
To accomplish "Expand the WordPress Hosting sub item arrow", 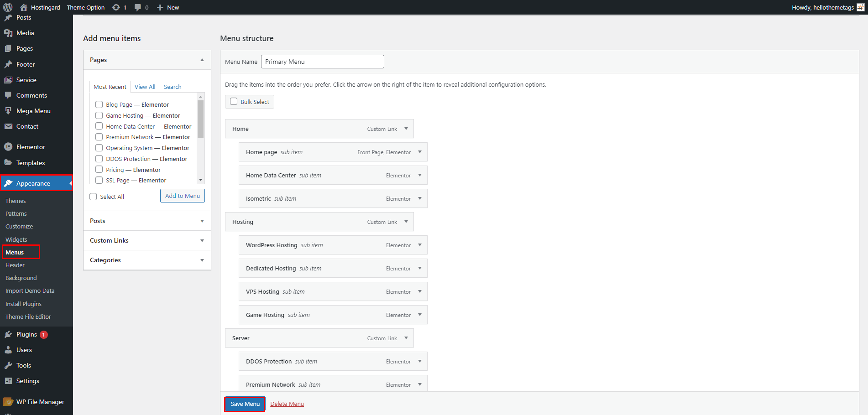I will [420, 245].
